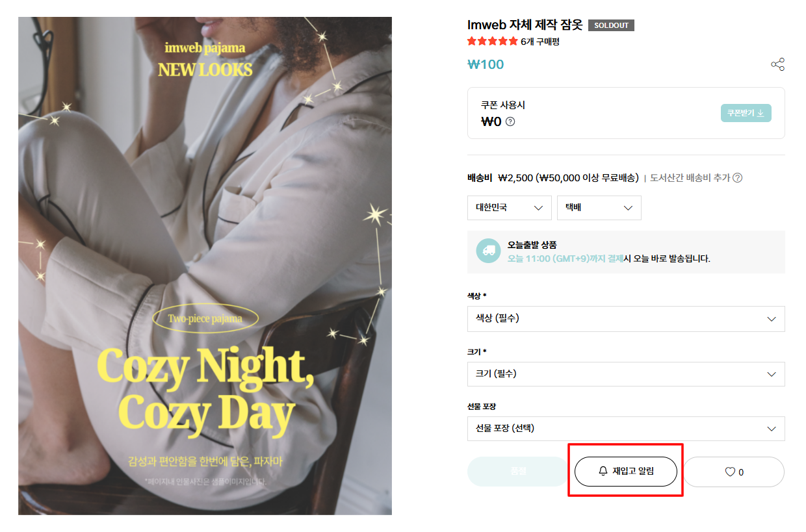Click the 재입고 알림 restock alert button
The width and height of the screenshot is (806, 532).
click(x=626, y=472)
